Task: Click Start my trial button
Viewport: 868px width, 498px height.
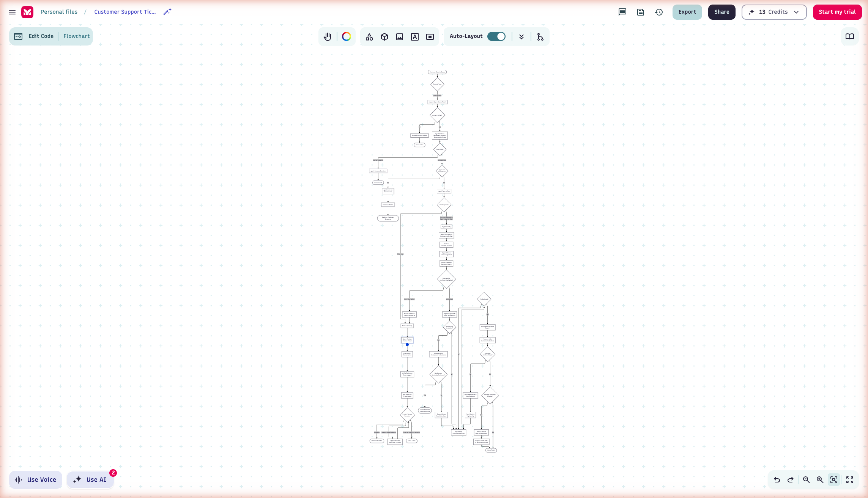Action: pyautogui.click(x=837, y=12)
